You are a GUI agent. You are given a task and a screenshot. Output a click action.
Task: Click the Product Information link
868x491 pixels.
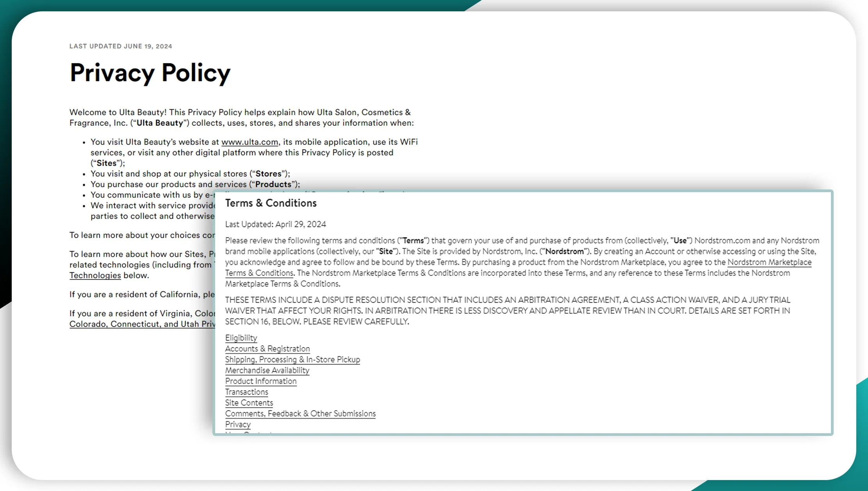(260, 381)
